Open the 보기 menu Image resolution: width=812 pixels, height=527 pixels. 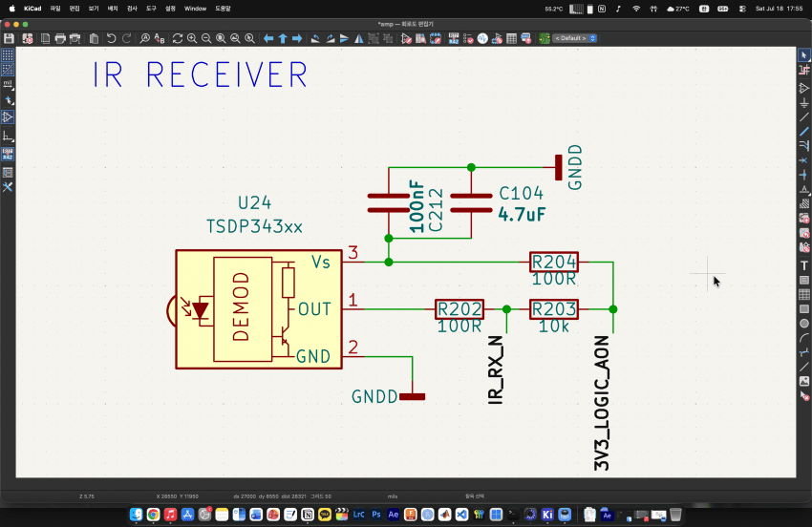pyautogui.click(x=94, y=9)
